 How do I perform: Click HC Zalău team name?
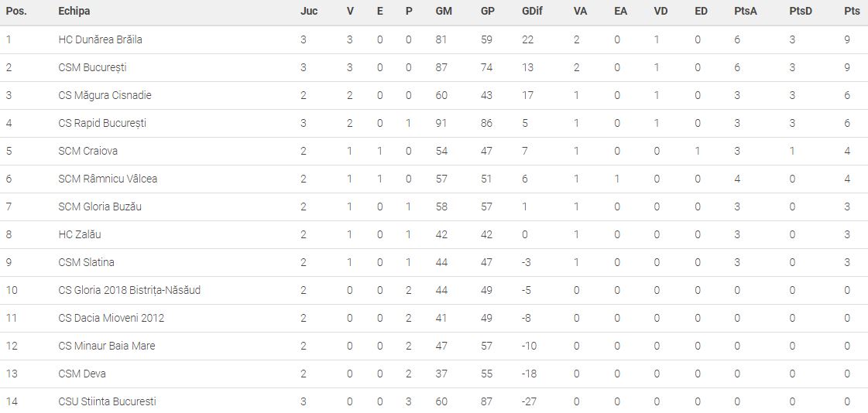79,234
